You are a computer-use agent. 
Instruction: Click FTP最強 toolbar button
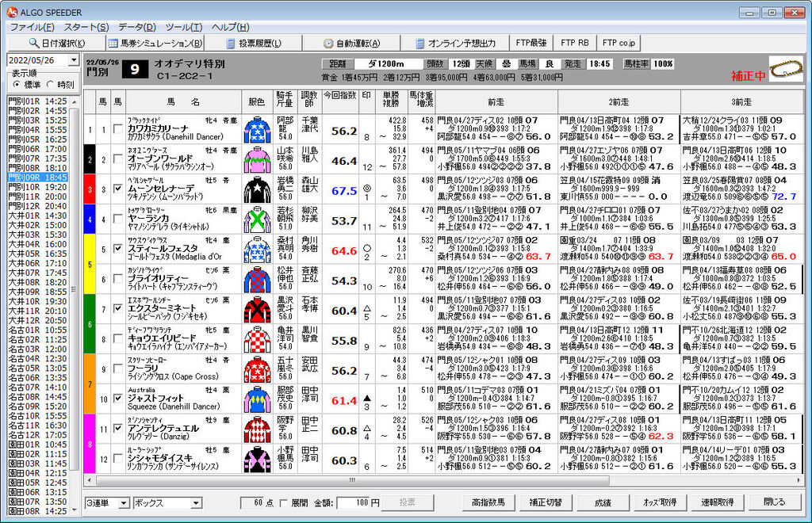pos(531,43)
